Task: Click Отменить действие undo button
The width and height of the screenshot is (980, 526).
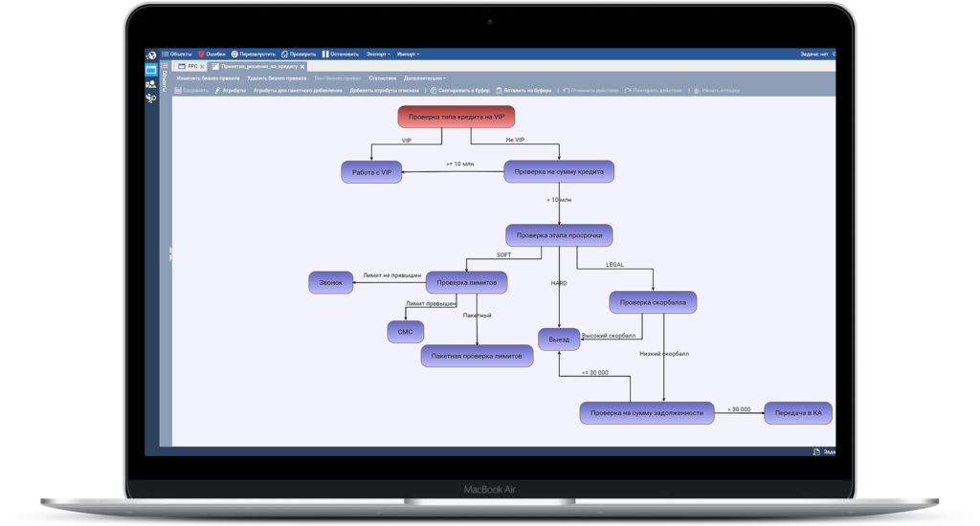Action: tap(590, 91)
